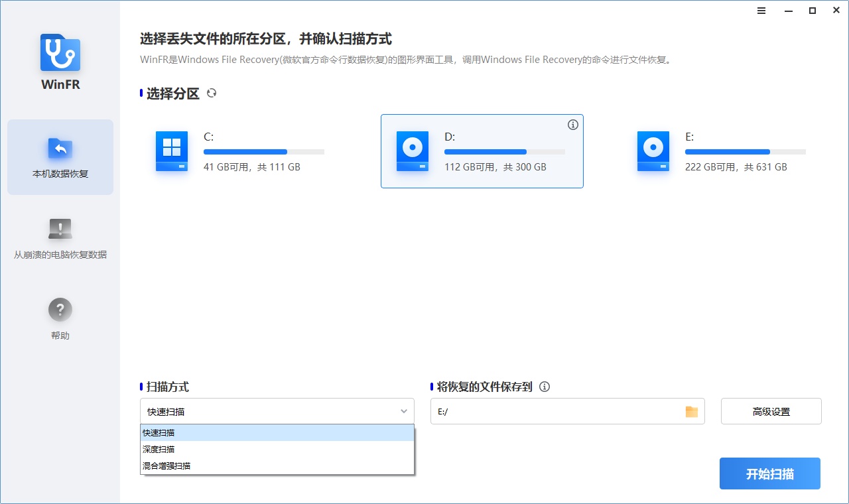
Task: Open the title bar hamburger menu
Action: pos(761,11)
